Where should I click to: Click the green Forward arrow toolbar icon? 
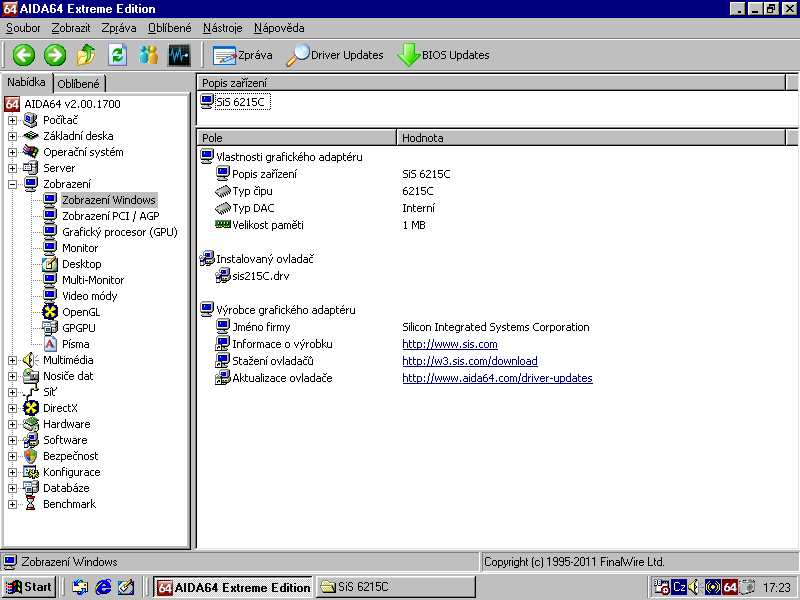tap(55, 55)
